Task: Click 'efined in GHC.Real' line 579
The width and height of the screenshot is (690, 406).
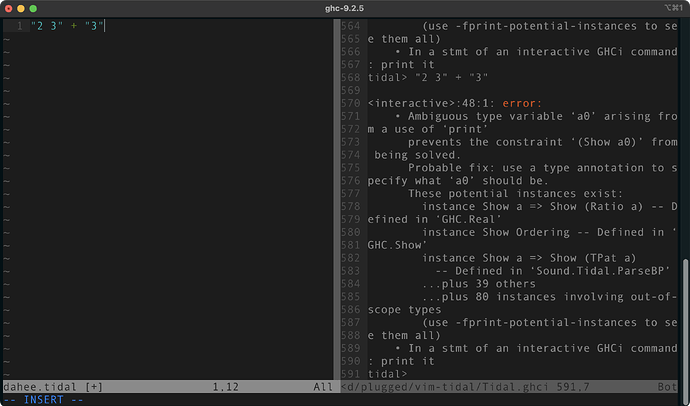Action: pyautogui.click(x=434, y=219)
